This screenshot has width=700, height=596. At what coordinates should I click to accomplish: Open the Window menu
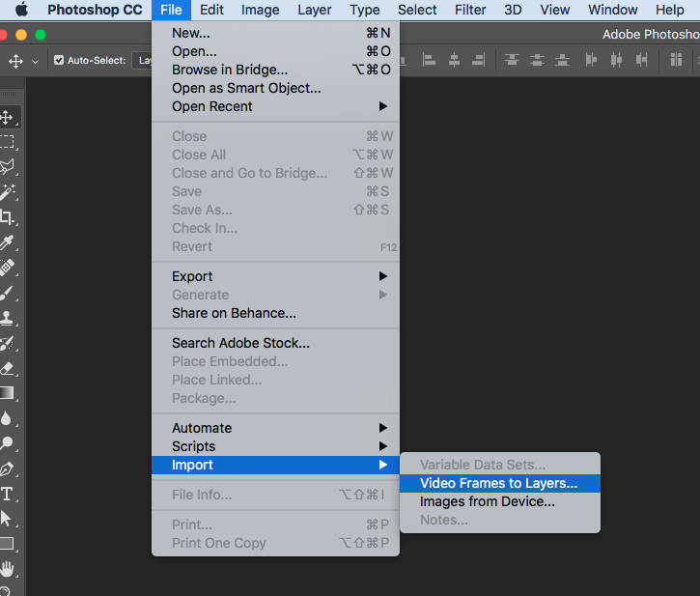(x=612, y=10)
